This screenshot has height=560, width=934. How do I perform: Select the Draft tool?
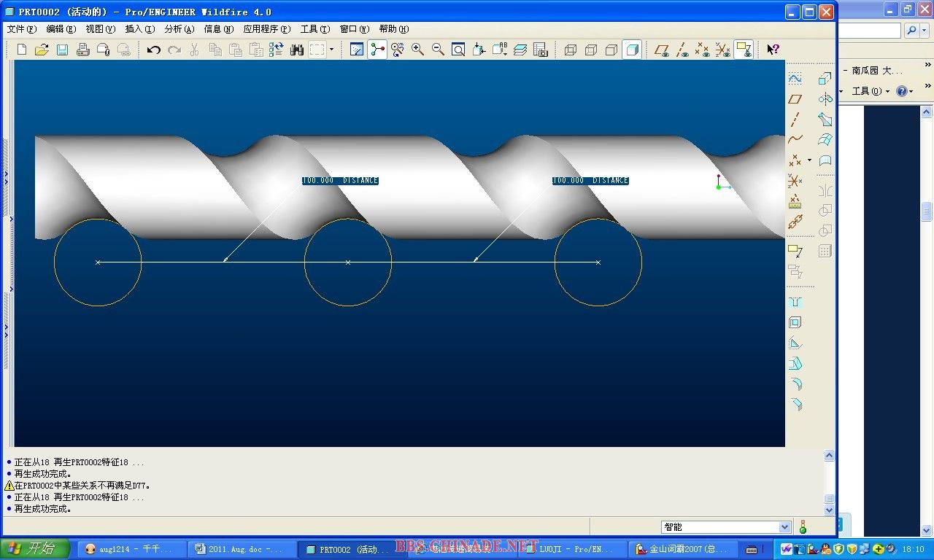[x=795, y=363]
